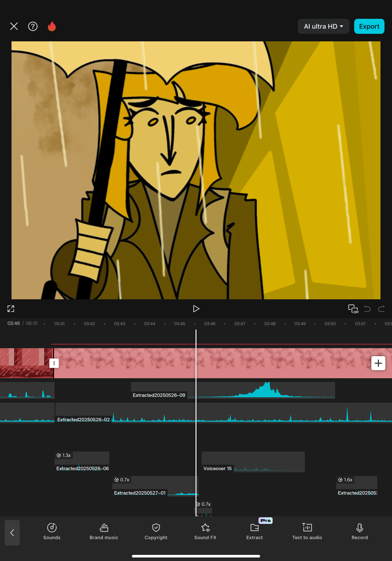Expand preview to fullscreen
392x561 pixels.
click(11, 309)
